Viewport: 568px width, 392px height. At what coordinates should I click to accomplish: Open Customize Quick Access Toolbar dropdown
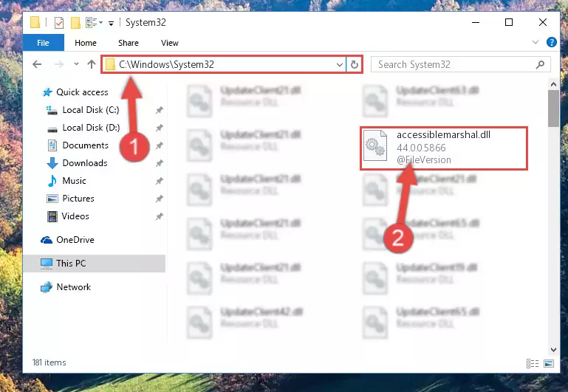pyautogui.click(x=112, y=24)
